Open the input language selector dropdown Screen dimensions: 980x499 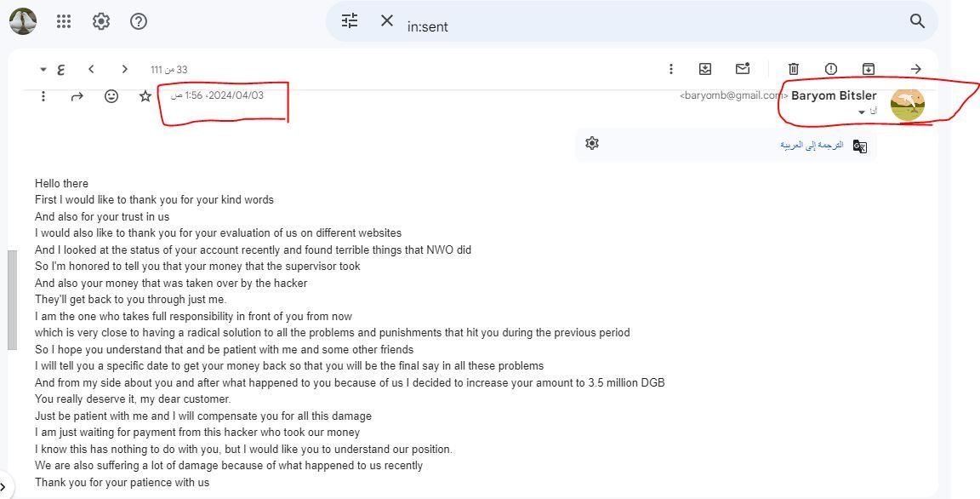coord(52,69)
